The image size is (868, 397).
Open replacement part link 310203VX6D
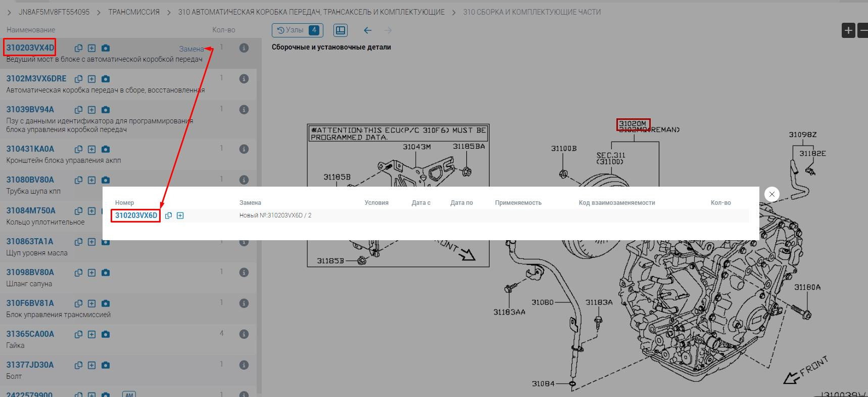pos(136,215)
